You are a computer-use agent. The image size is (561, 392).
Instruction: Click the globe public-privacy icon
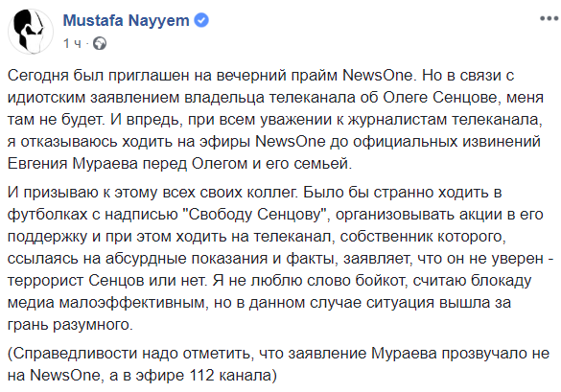100,44
